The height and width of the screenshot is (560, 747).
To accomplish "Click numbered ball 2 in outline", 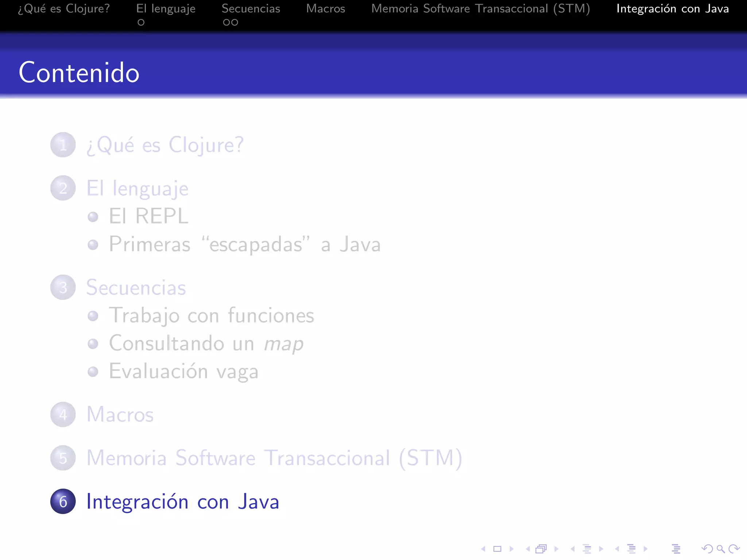I will tap(63, 188).
